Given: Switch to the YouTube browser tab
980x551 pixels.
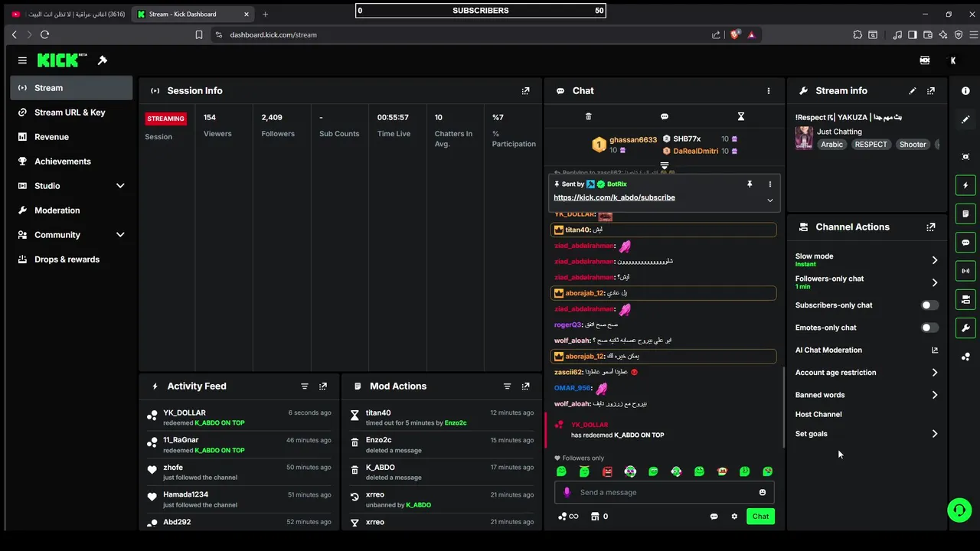Looking at the screenshot, I should click(x=67, y=14).
